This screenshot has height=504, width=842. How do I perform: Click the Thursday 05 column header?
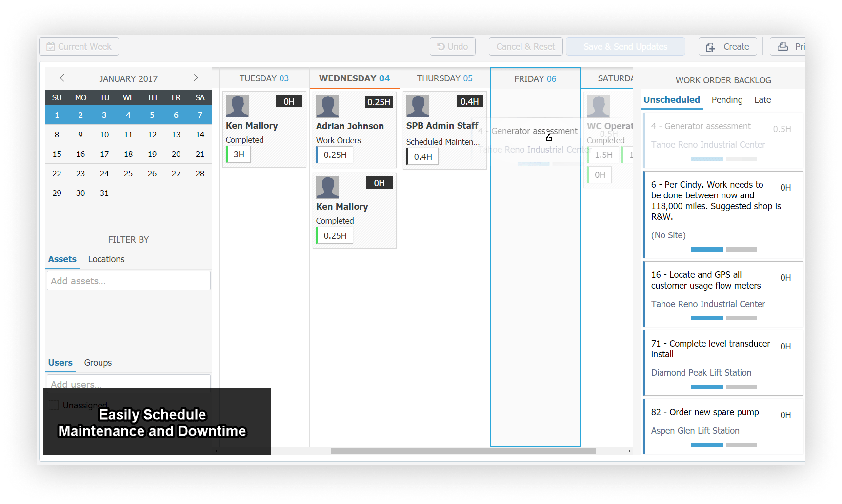tap(444, 78)
